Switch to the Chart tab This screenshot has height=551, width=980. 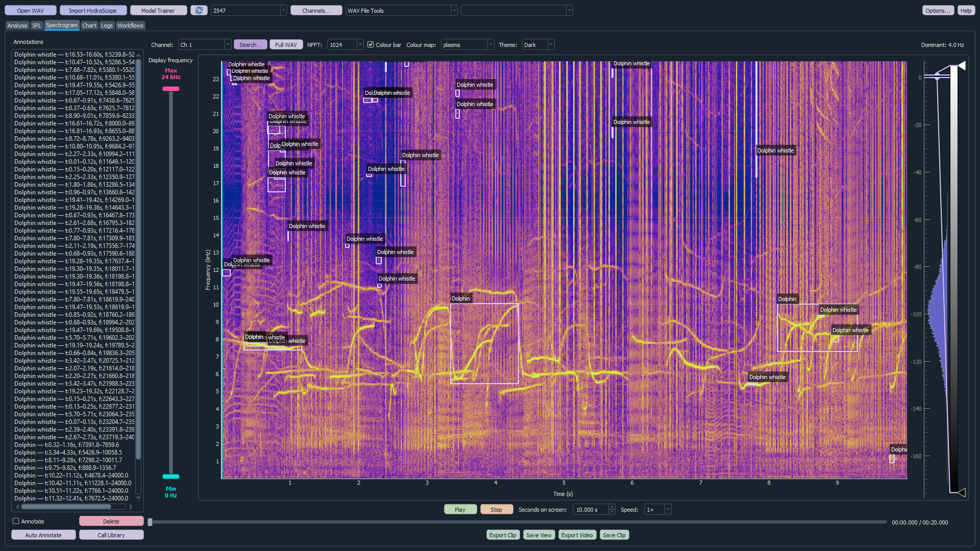(89, 26)
